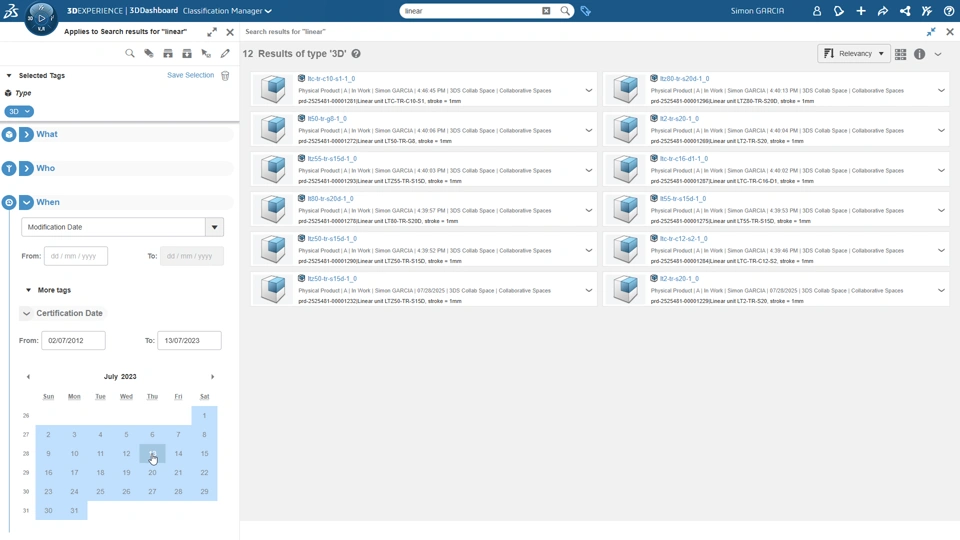Go to next month in calendar
Image resolution: width=960 pixels, height=540 pixels.
(x=213, y=377)
